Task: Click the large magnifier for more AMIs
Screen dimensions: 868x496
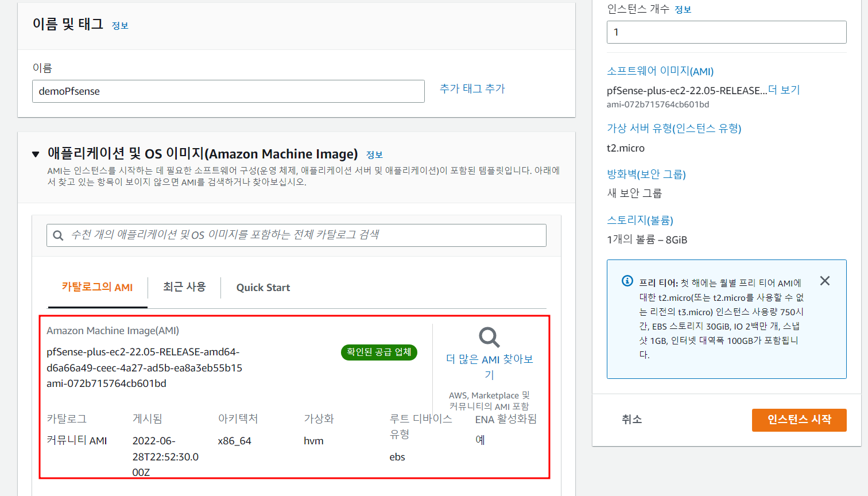Action: pyautogui.click(x=490, y=338)
